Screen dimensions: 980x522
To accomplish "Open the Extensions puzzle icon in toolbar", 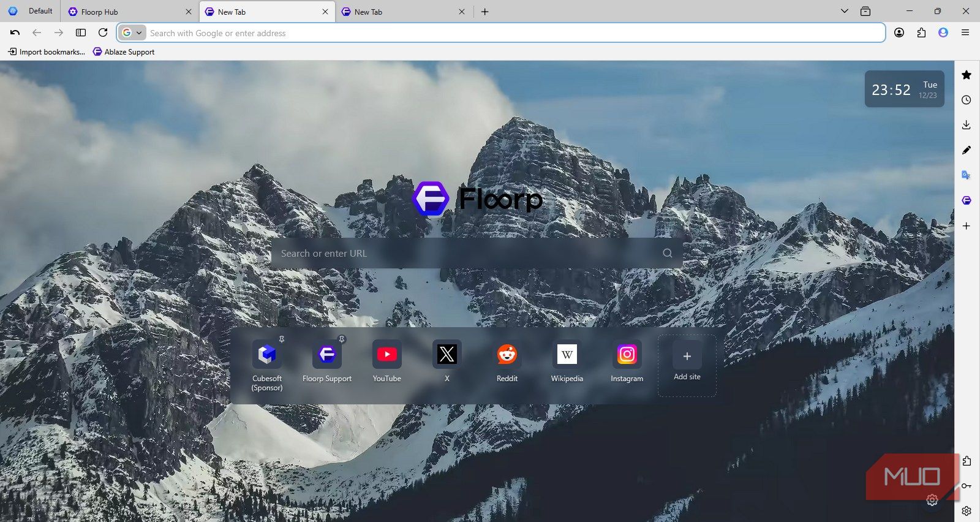I will pos(921,32).
